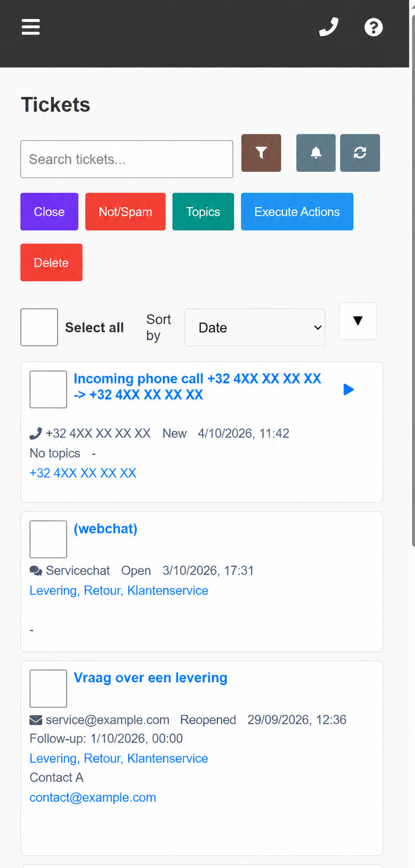Open Vraag over een levering ticket
This screenshot has width=415, height=868.
pyautogui.click(x=150, y=678)
